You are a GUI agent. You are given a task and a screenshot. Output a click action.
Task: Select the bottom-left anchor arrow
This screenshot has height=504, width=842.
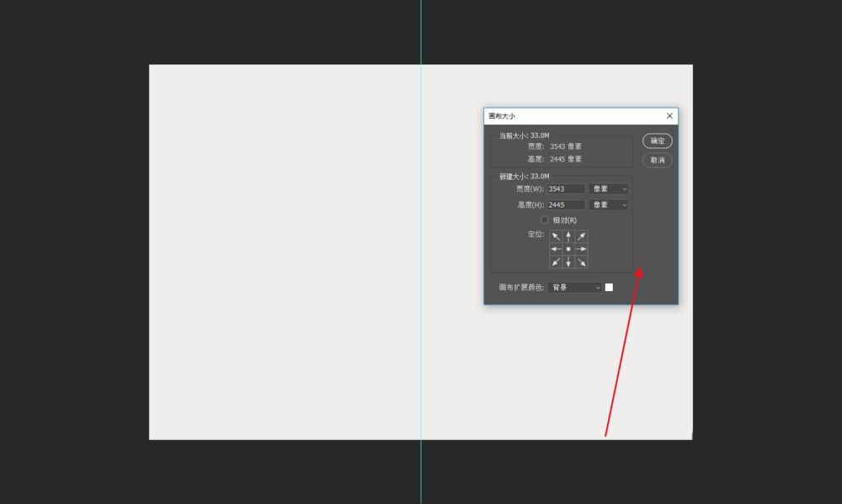556,262
